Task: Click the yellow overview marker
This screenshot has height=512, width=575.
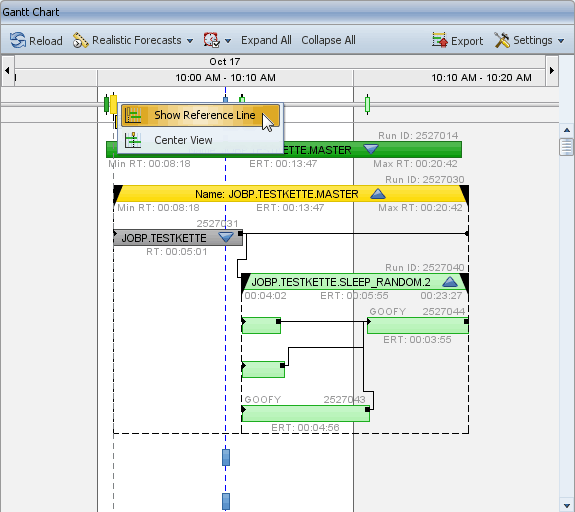Action: pos(114,105)
